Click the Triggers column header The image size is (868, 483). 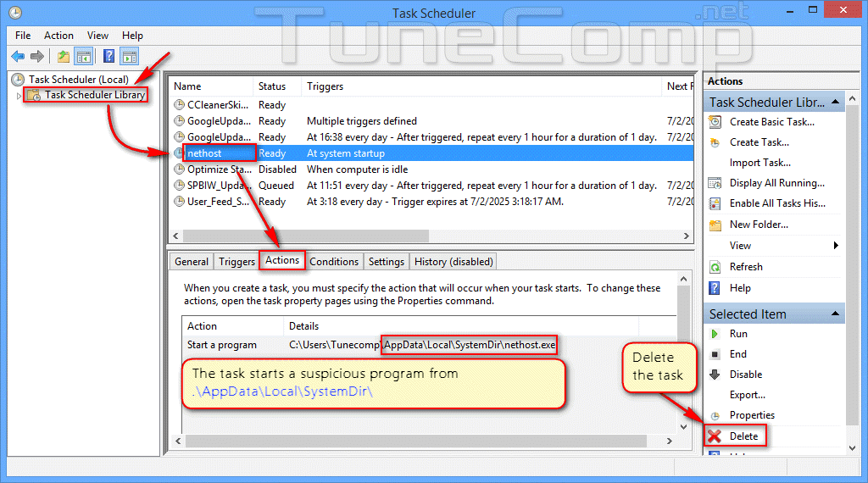(x=481, y=86)
